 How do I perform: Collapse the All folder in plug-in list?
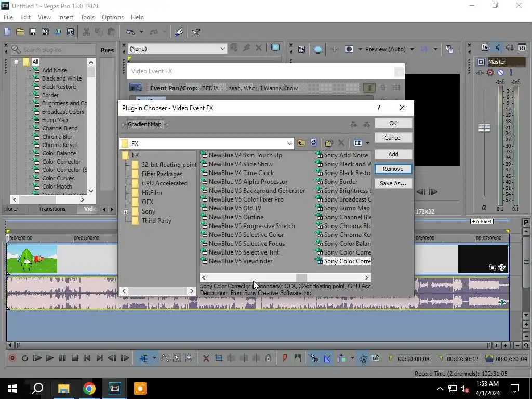(16, 62)
